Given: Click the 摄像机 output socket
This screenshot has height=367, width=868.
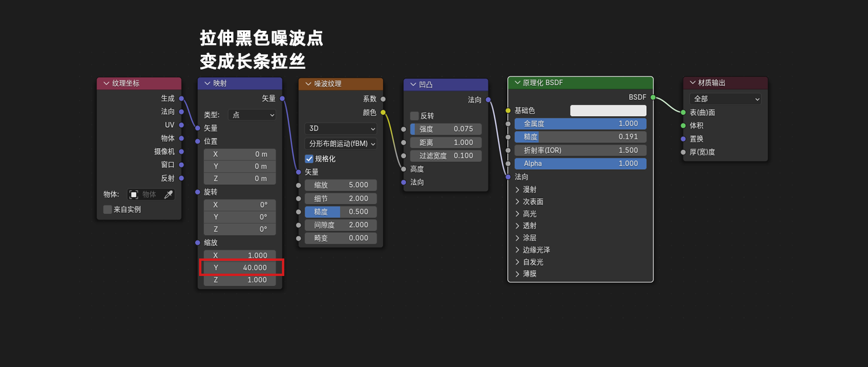Looking at the screenshot, I should (x=182, y=152).
